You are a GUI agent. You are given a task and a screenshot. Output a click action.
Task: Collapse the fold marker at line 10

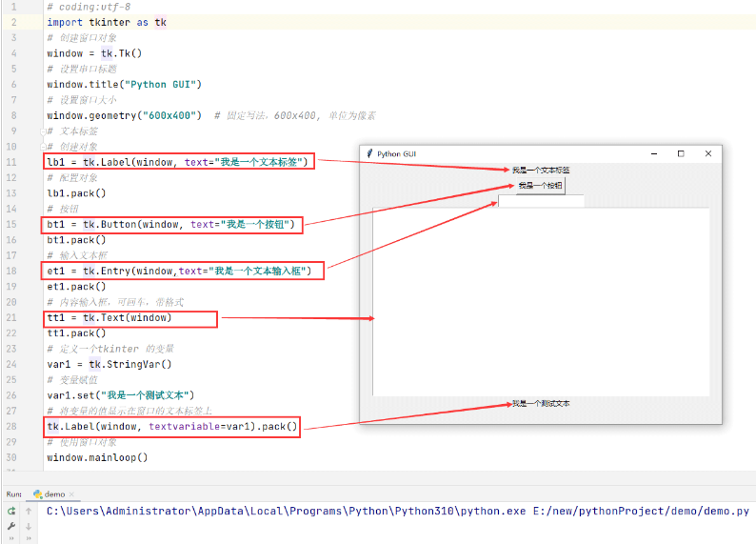[43, 147]
